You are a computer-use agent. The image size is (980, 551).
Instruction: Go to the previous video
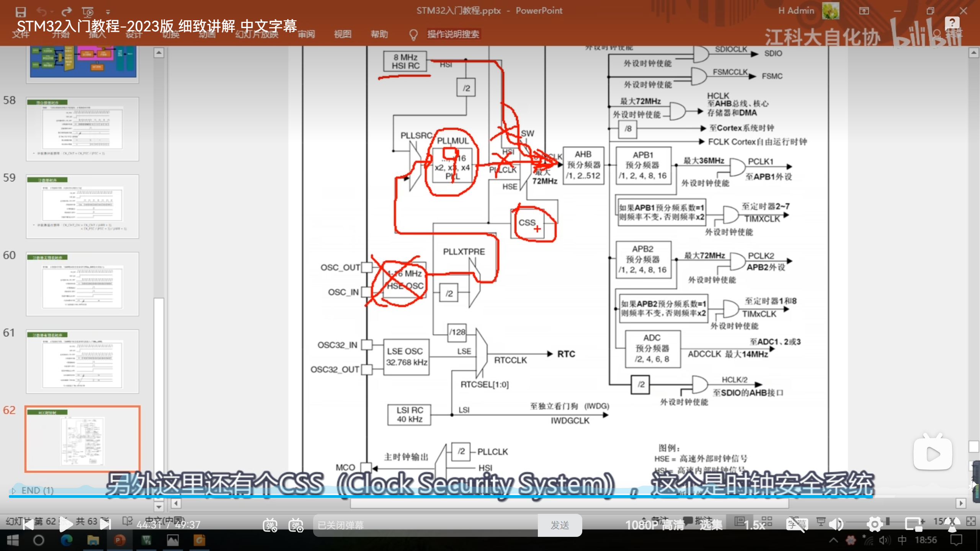[28, 525]
